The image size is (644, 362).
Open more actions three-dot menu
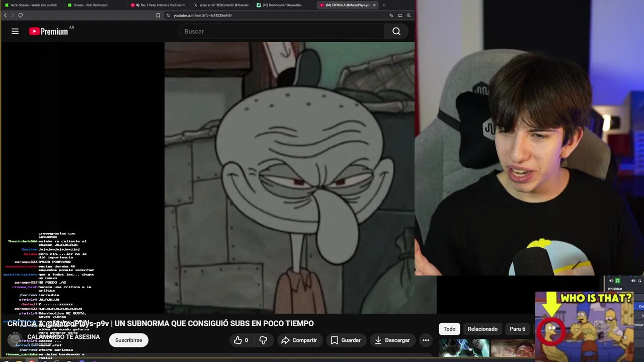click(426, 340)
